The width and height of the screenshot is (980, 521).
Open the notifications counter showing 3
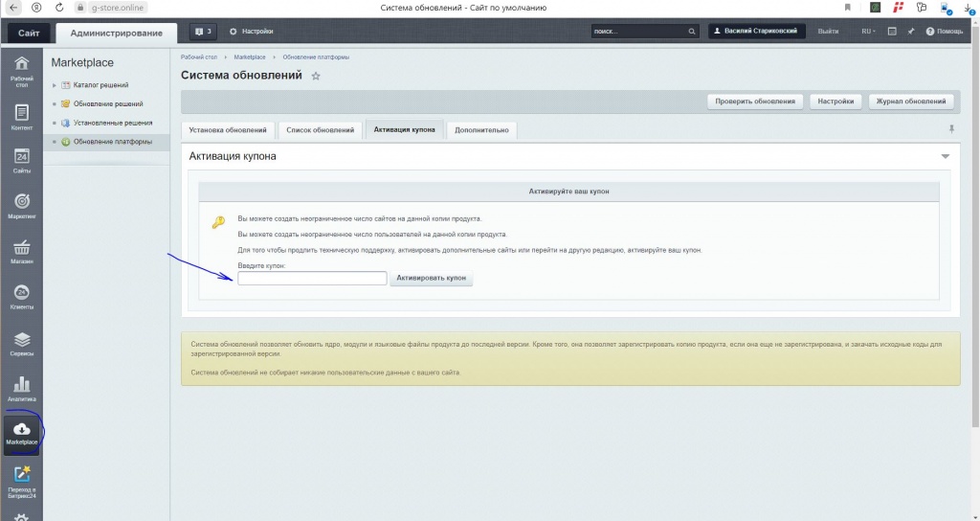click(203, 32)
